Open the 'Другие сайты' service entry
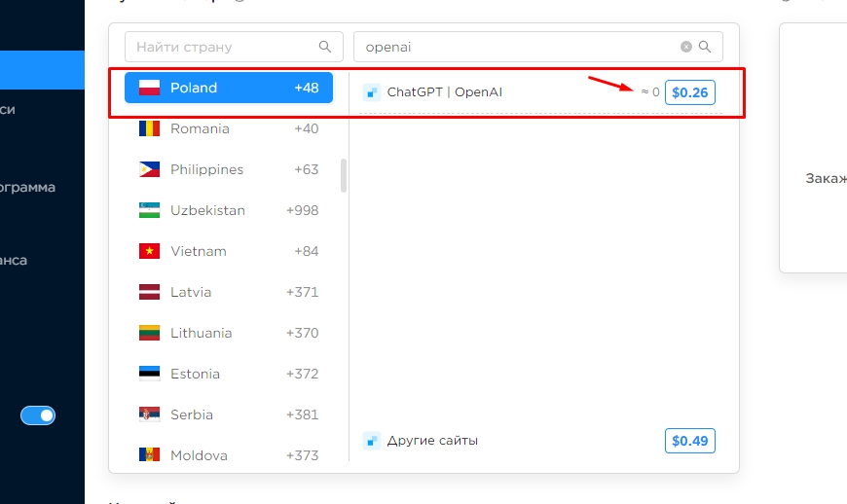This screenshot has height=504, width=847. (432, 441)
